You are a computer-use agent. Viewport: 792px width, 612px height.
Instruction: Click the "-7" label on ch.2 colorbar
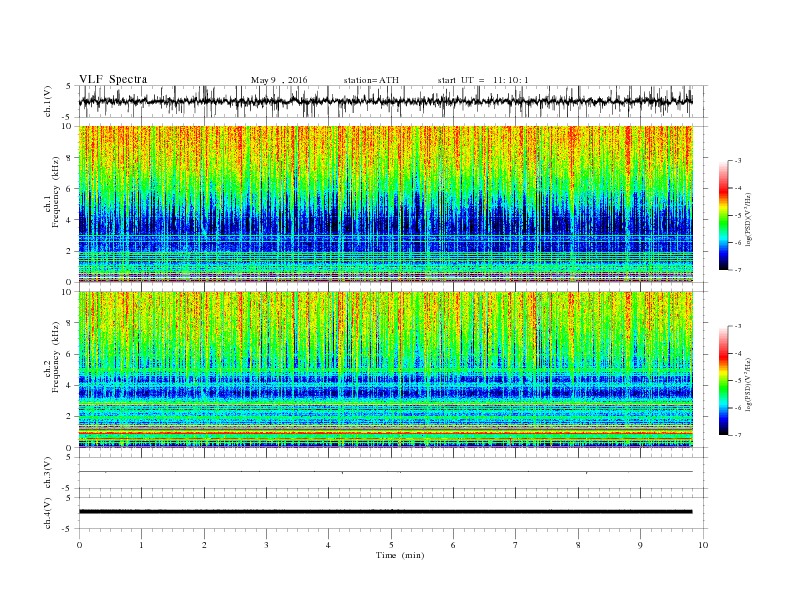pos(738,435)
